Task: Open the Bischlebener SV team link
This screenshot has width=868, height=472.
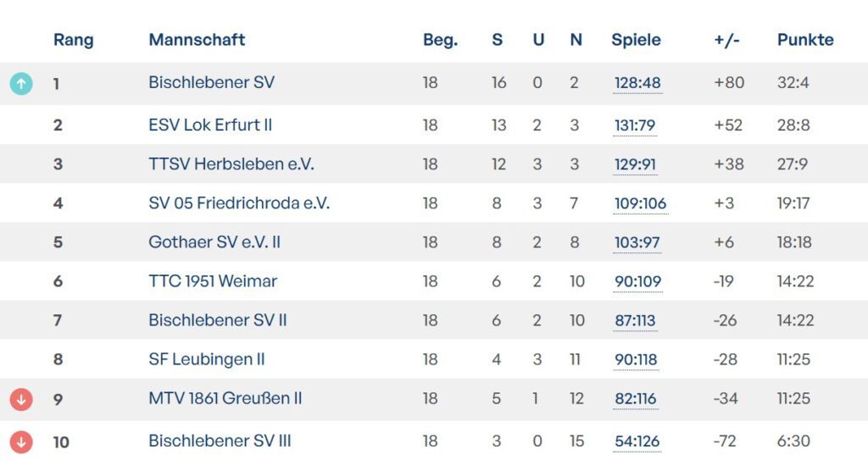Action: click(211, 83)
